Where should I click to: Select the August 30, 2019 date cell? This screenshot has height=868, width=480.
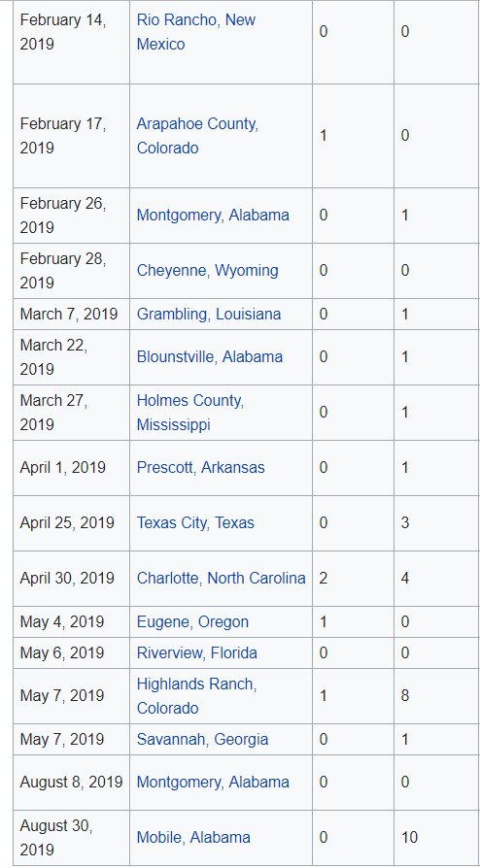72,838
